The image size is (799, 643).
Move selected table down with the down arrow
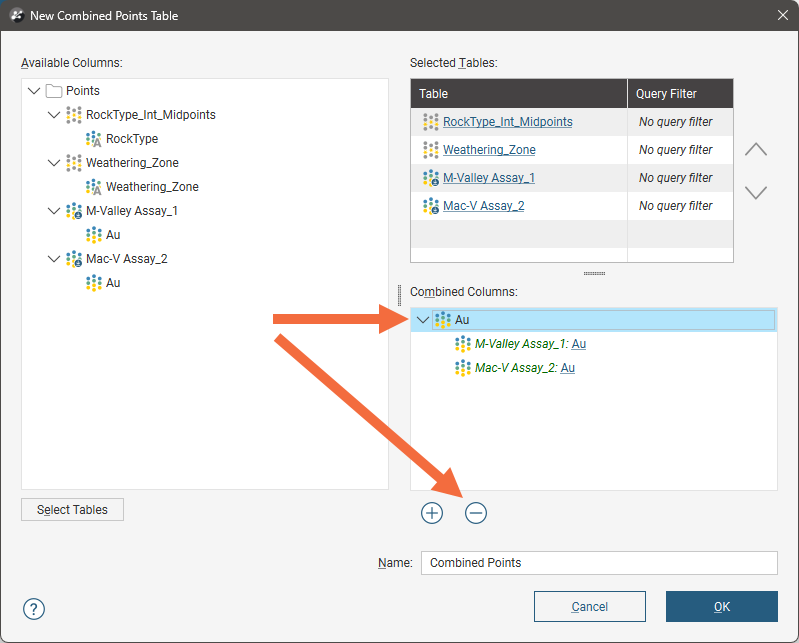756,192
